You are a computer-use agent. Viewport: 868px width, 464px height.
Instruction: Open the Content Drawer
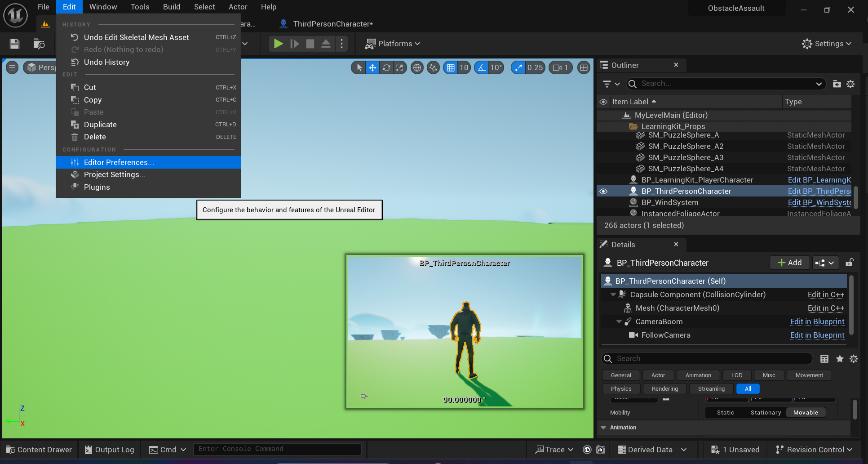tap(39, 450)
